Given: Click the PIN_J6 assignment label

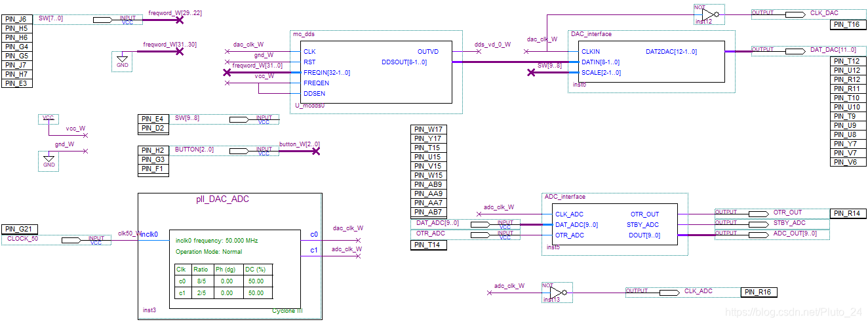Looking at the screenshot, I should (17, 19).
